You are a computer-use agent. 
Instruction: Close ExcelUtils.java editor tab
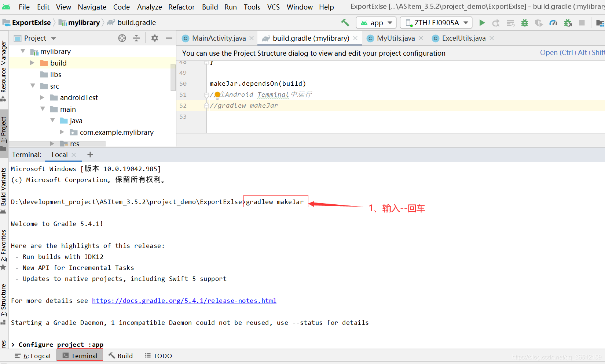[492, 38]
